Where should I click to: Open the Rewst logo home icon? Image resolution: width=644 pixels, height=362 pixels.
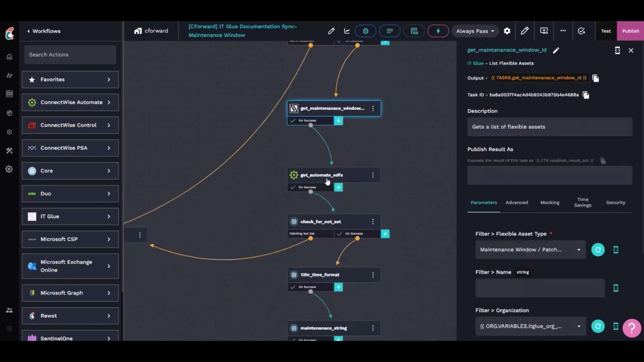10,33
